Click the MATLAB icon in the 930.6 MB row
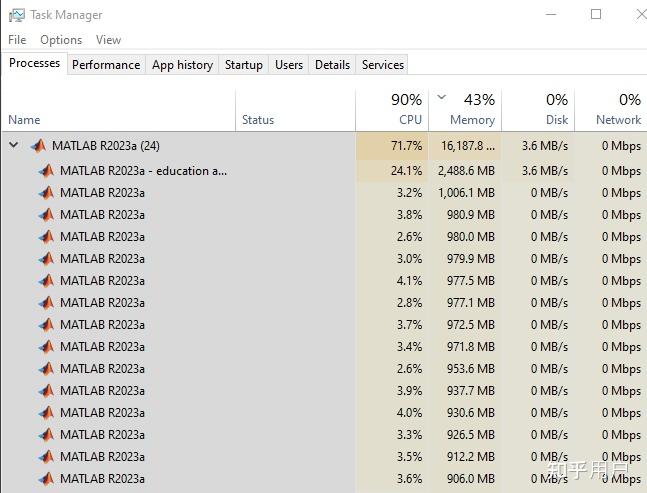 coord(46,413)
